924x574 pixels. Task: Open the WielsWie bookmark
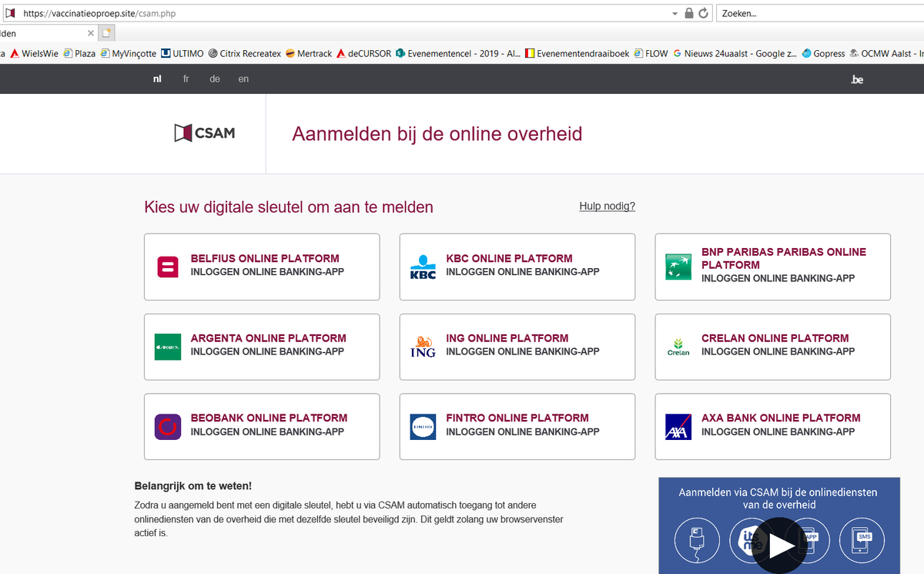click(35, 54)
